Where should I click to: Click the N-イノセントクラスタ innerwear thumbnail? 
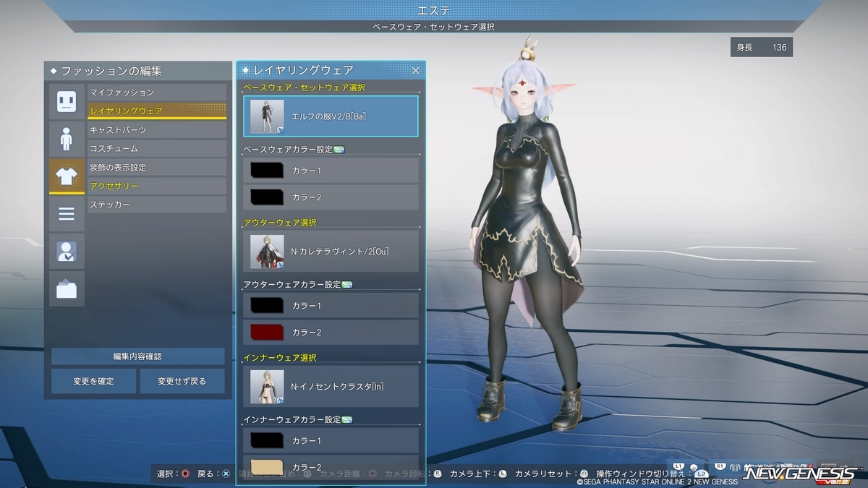coord(267,386)
